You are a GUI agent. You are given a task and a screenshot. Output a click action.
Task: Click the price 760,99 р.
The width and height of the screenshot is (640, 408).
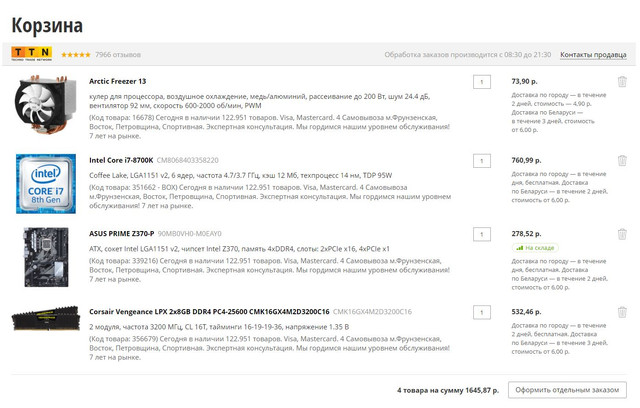pyautogui.click(x=526, y=160)
